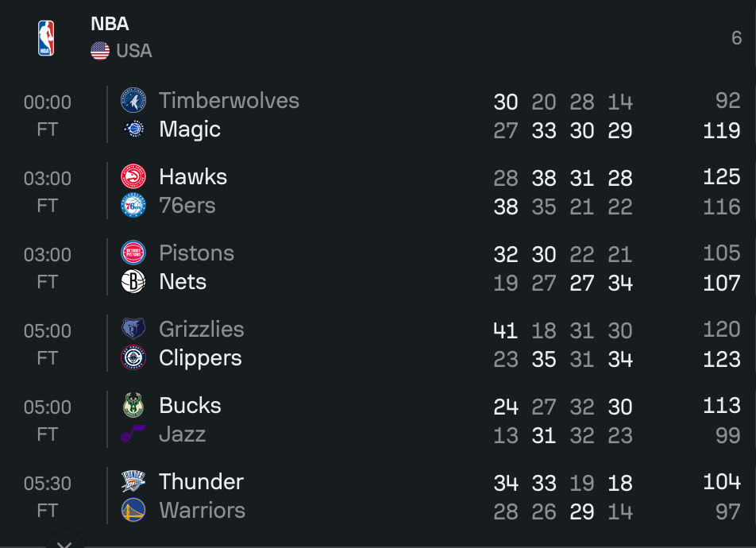Click the NBA match count 6
Image resolution: width=756 pixels, height=548 pixels.
click(x=736, y=38)
